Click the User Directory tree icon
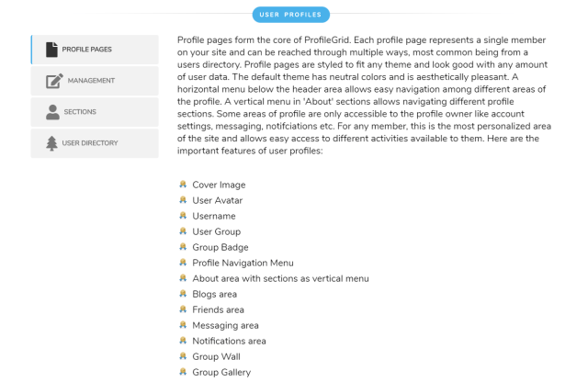The height and width of the screenshot is (382, 588). [52, 142]
